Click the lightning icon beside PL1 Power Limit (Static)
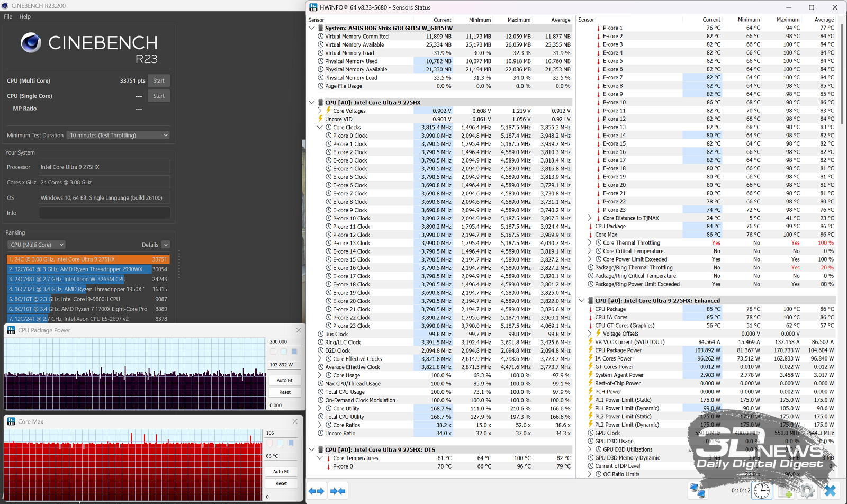 pyautogui.click(x=590, y=400)
